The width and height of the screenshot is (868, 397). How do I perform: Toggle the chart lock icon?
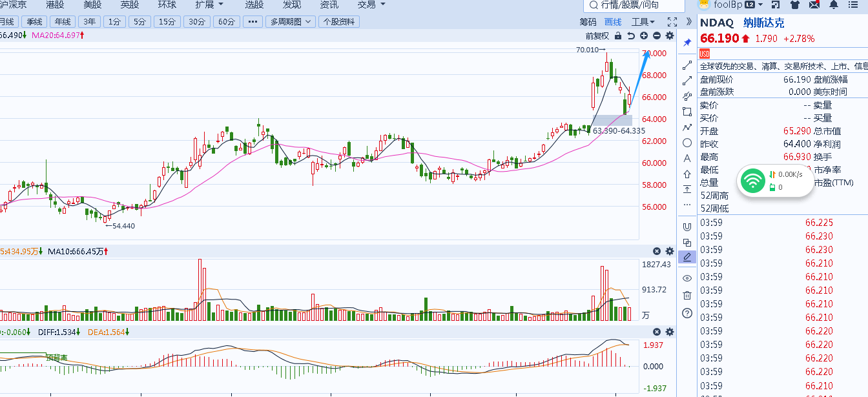(x=618, y=36)
